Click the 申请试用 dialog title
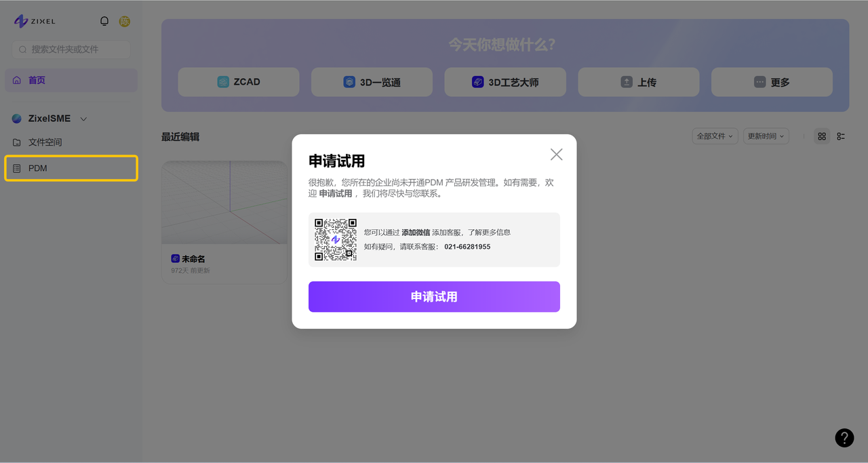This screenshot has height=463, width=868. tap(337, 161)
